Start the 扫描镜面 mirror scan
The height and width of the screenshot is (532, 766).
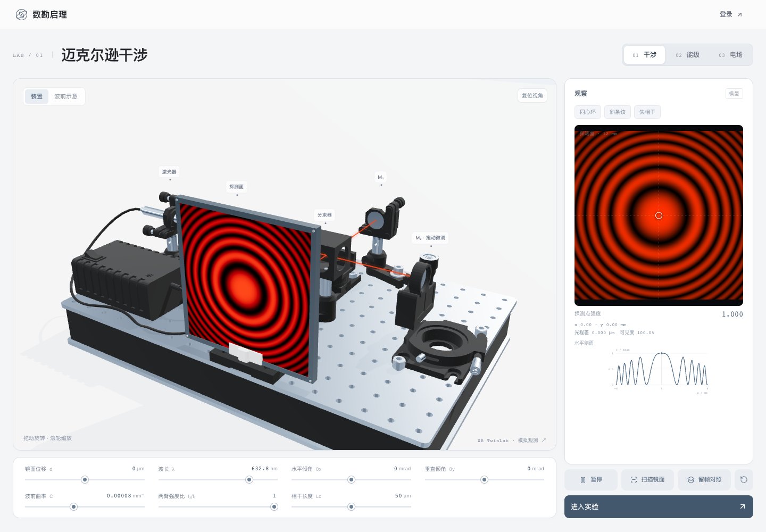(647, 479)
